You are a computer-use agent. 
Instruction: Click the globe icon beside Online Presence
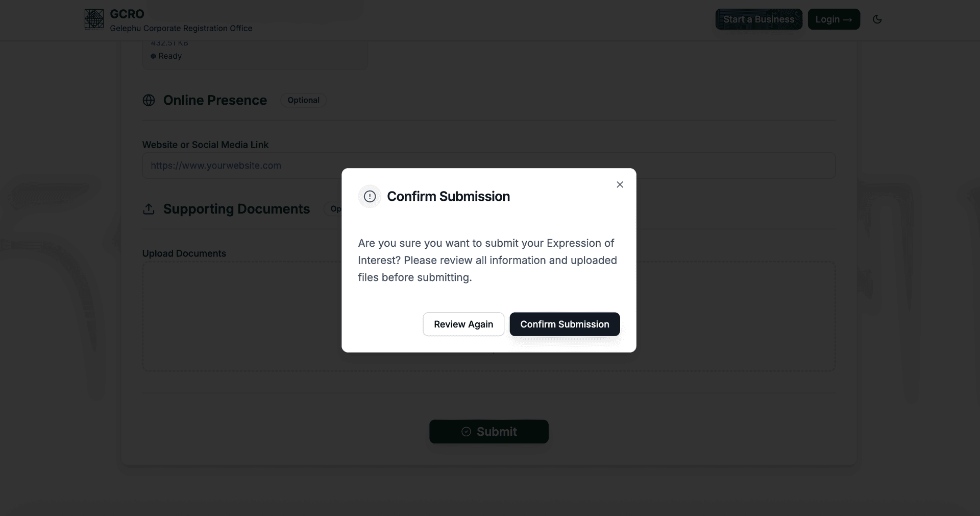pos(149,101)
